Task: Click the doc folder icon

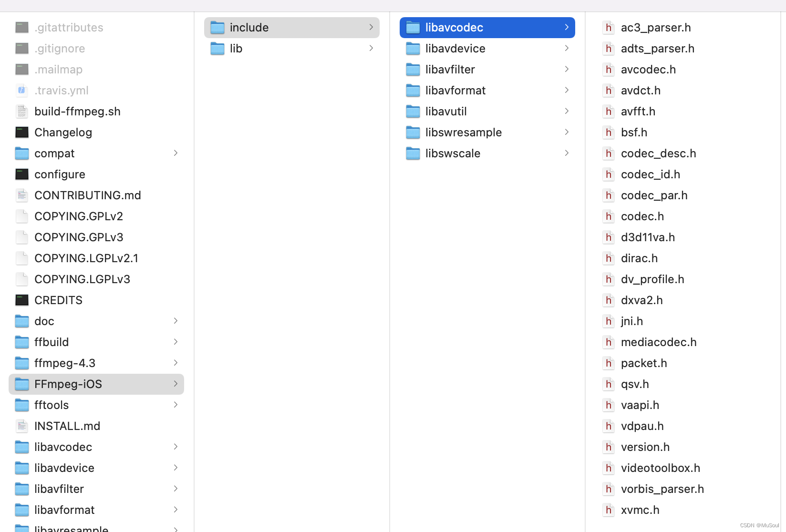Action: click(x=22, y=321)
